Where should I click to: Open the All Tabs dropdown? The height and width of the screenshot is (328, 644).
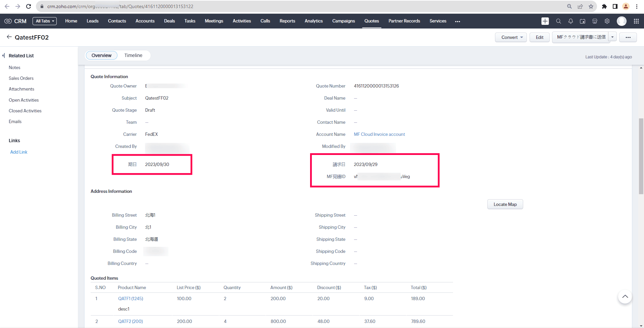click(x=45, y=21)
